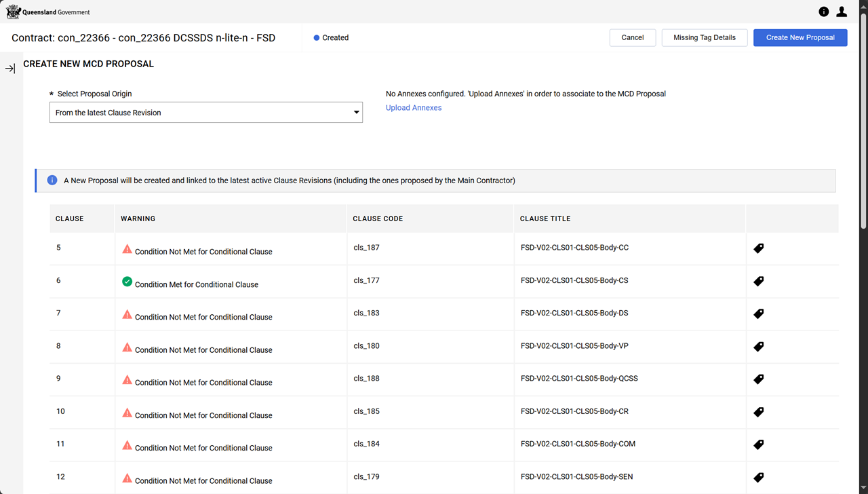Expand the side panel with arrow icon

[x=10, y=69]
